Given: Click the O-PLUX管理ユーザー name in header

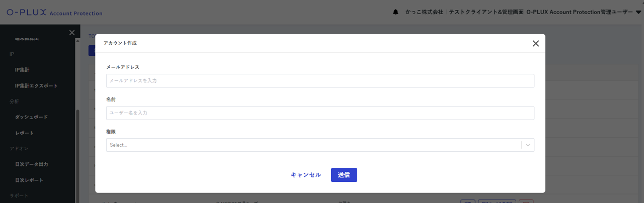Looking at the screenshot, I should 579,13.
